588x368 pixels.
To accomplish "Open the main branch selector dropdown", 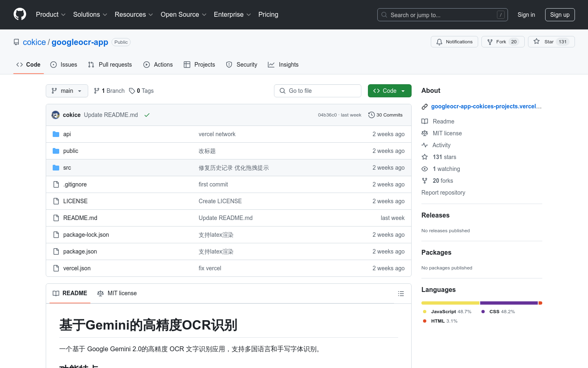I will coord(67,91).
